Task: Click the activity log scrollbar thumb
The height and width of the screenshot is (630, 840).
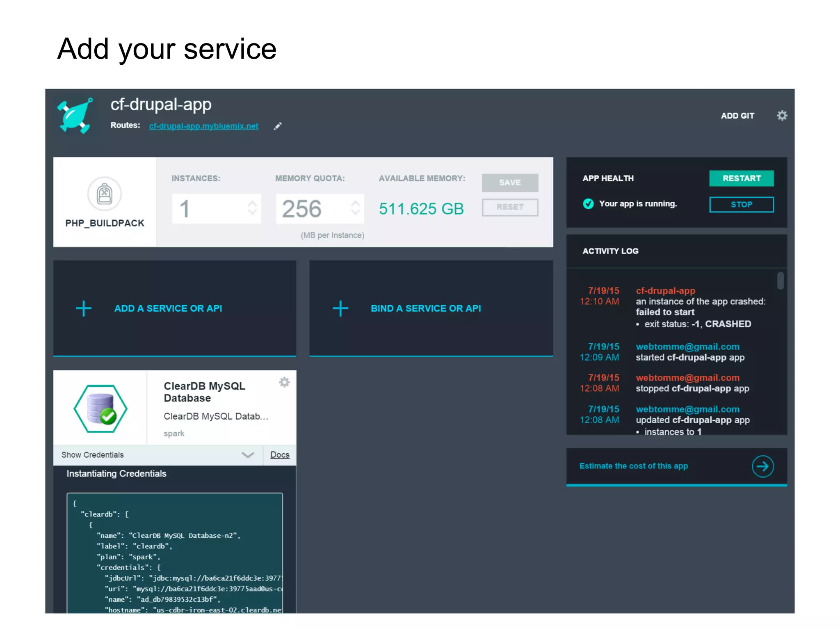Action: click(780, 281)
